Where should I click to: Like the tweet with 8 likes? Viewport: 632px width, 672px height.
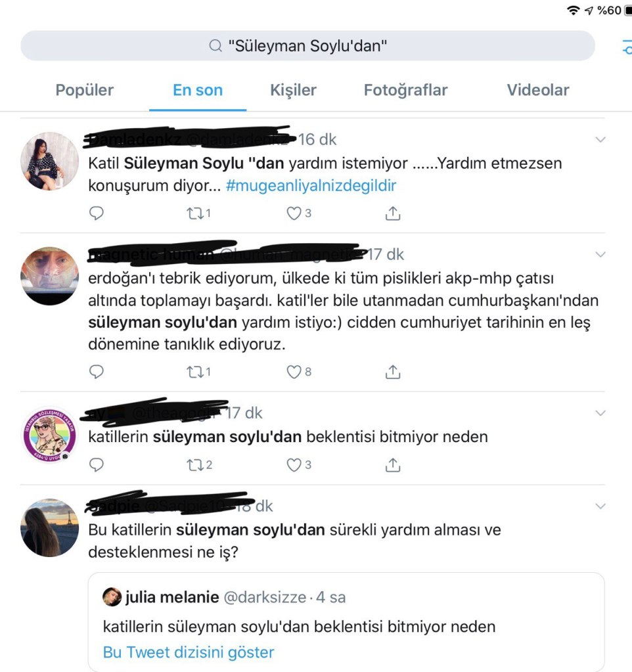pos(299,372)
